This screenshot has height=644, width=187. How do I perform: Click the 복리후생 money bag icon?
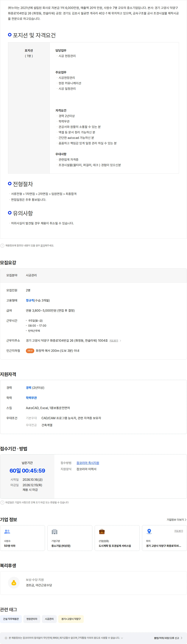(x=14, y=583)
